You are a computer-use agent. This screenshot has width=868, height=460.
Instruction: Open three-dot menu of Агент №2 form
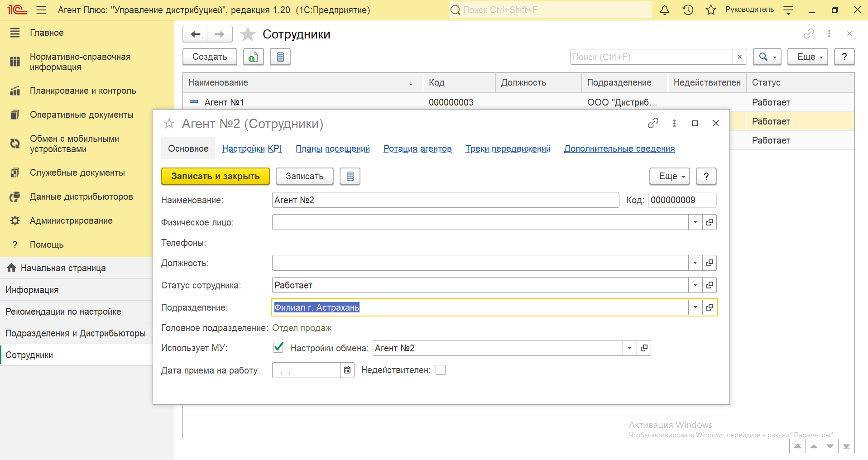[x=674, y=123]
